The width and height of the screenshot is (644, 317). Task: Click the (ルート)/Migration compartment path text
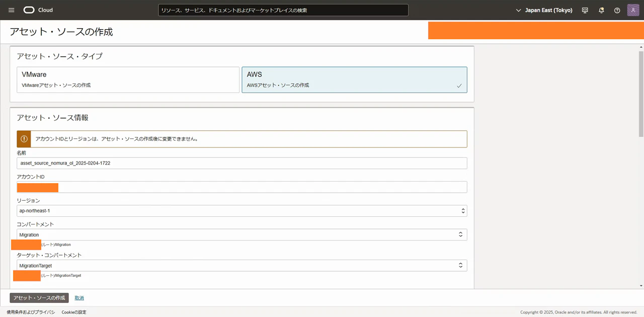coord(56,245)
